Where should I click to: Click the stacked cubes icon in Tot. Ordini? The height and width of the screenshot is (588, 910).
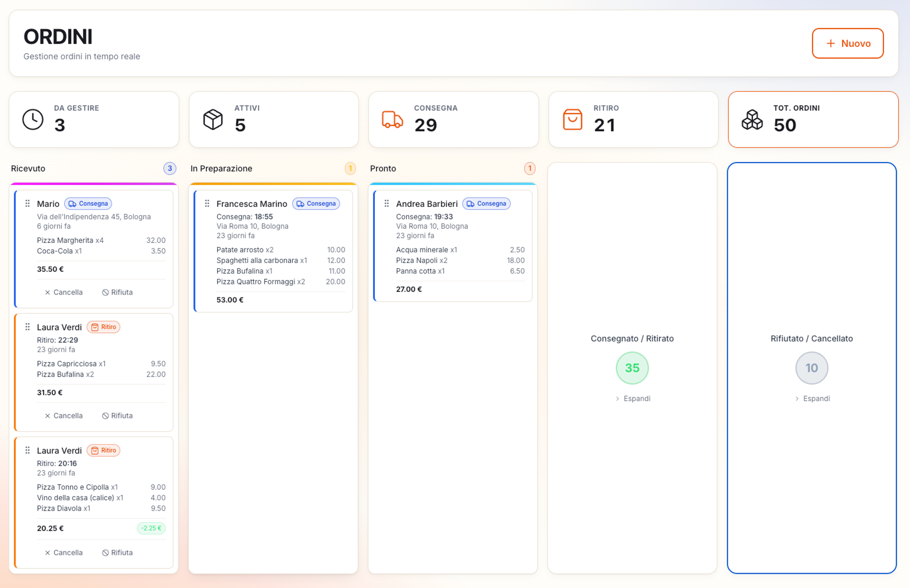(x=752, y=120)
